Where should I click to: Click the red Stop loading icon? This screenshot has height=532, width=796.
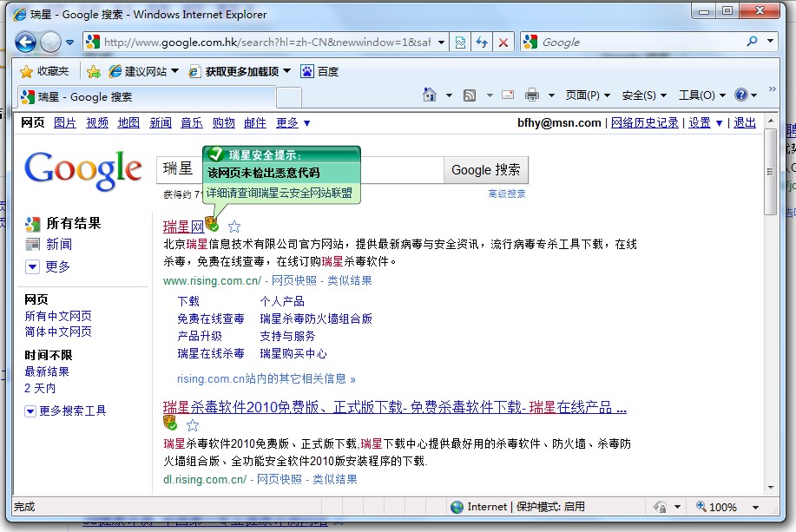point(503,43)
